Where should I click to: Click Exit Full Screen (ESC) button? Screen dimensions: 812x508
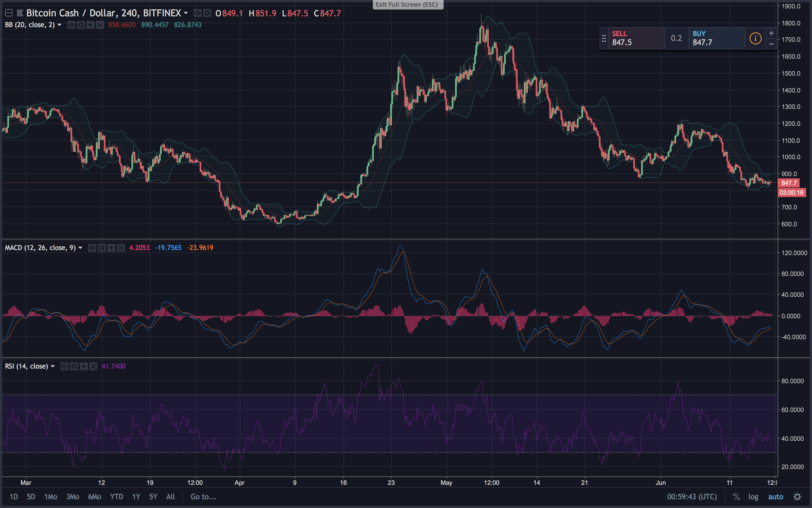[x=408, y=5]
